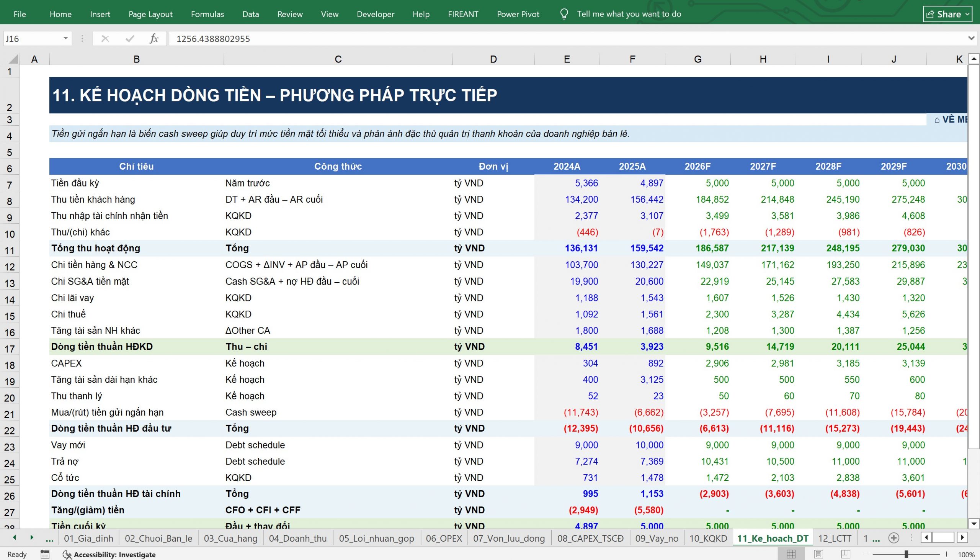Screen dimensions: 980x560
Task: Switch to Page Break Preview icon
Action: 846,554
